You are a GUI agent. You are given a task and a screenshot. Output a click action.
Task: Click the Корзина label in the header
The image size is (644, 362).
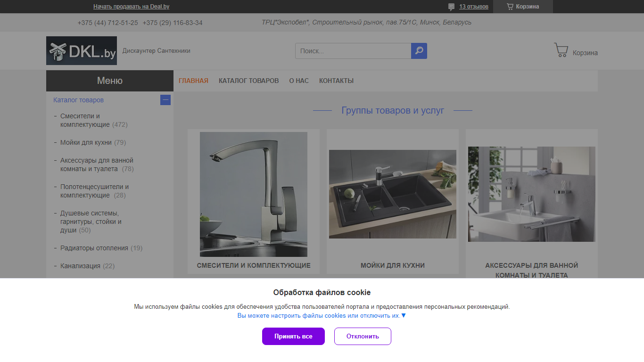585,53
